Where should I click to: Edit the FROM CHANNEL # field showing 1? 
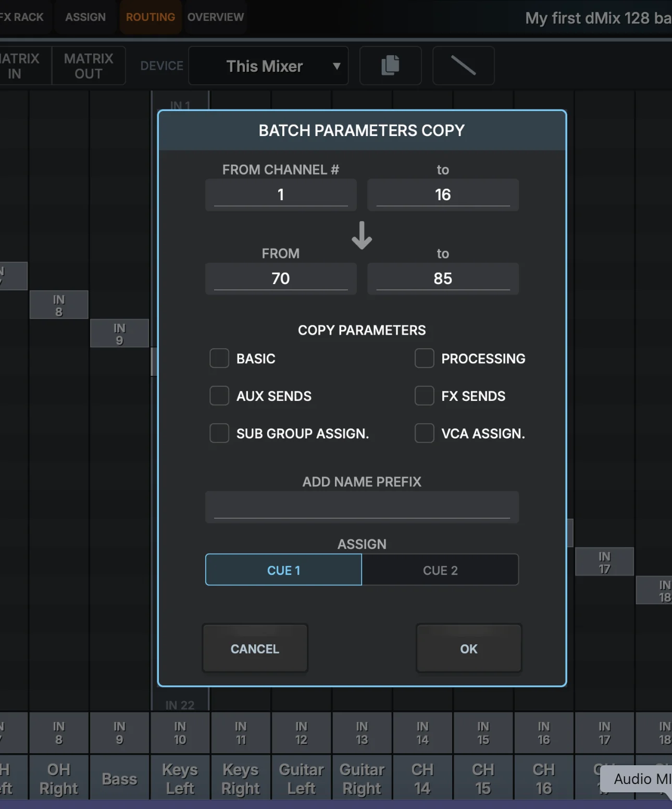click(281, 195)
